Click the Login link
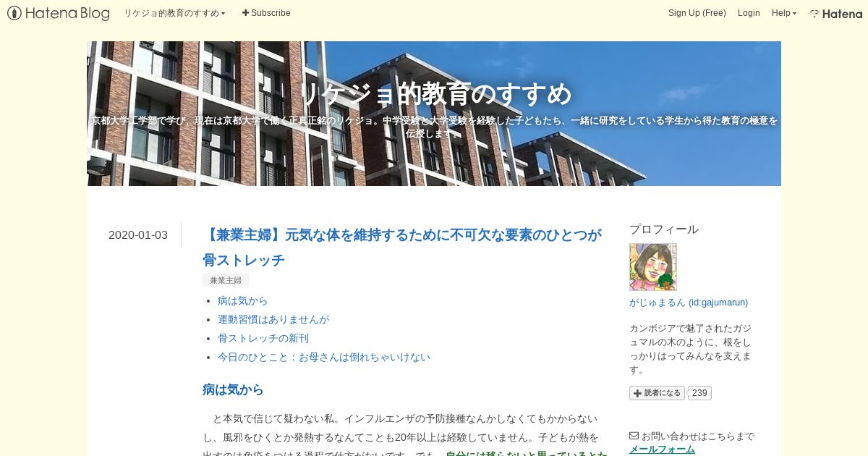The image size is (868, 456). tap(749, 13)
